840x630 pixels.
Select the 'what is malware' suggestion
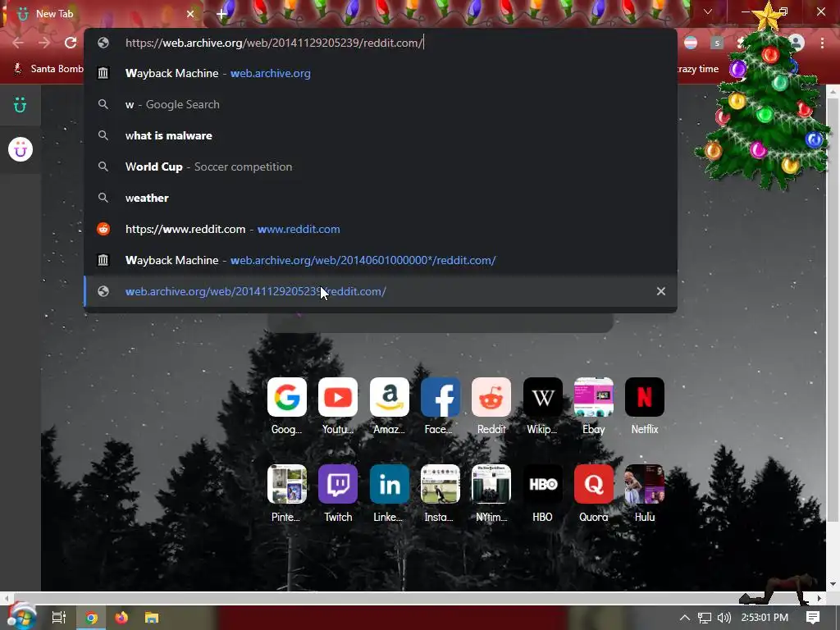(381, 135)
